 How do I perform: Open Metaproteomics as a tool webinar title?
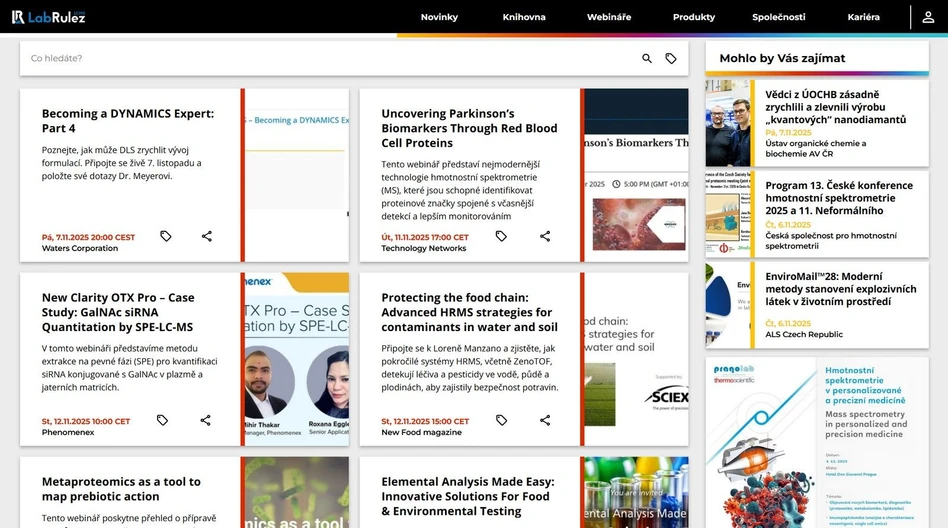[x=121, y=489]
